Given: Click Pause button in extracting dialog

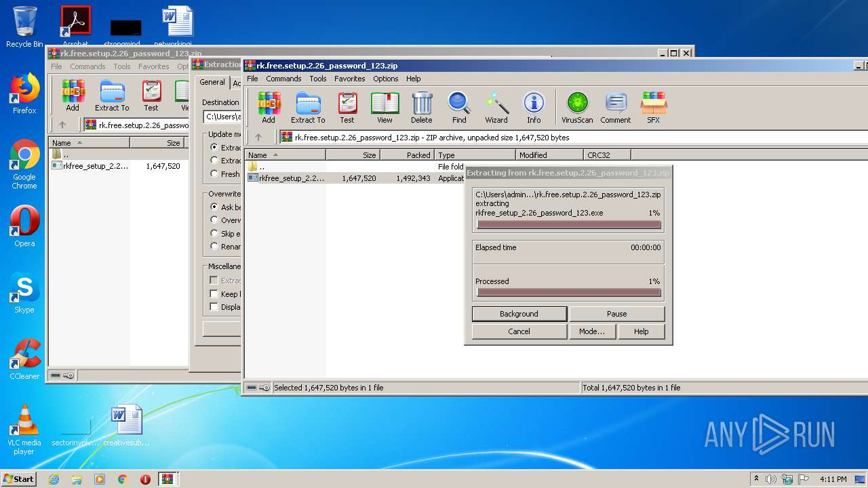Looking at the screenshot, I should point(617,314).
